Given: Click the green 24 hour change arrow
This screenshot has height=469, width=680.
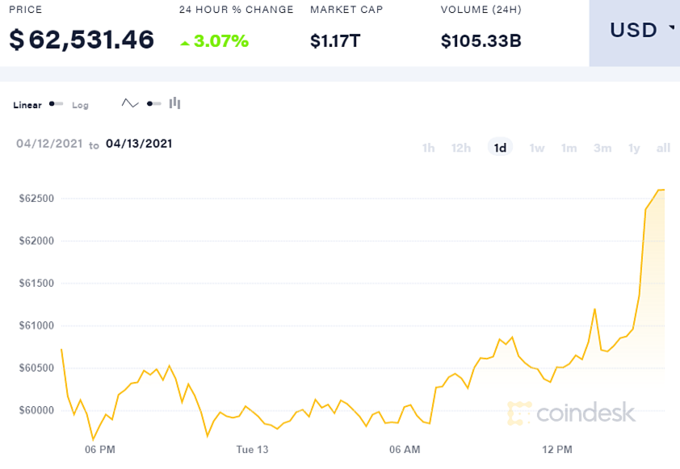Looking at the screenshot, I should pos(185,42).
